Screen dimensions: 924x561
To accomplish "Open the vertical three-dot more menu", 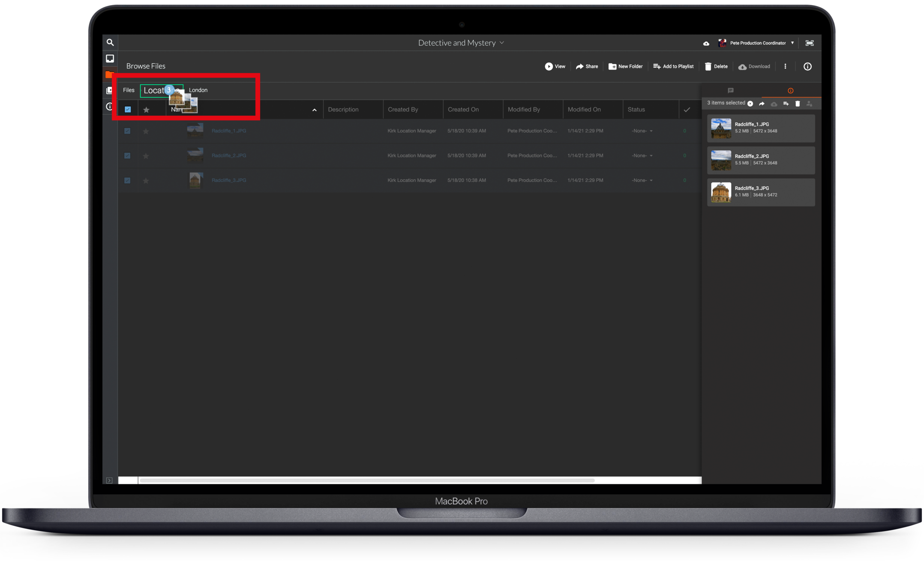I will point(785,66).
